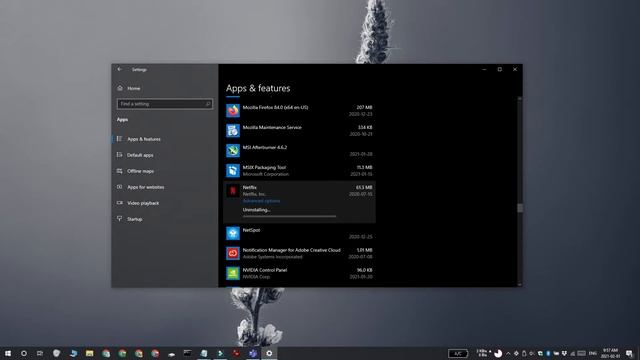Click the Mozilla Maintenance Service icon

coord(233,131)
